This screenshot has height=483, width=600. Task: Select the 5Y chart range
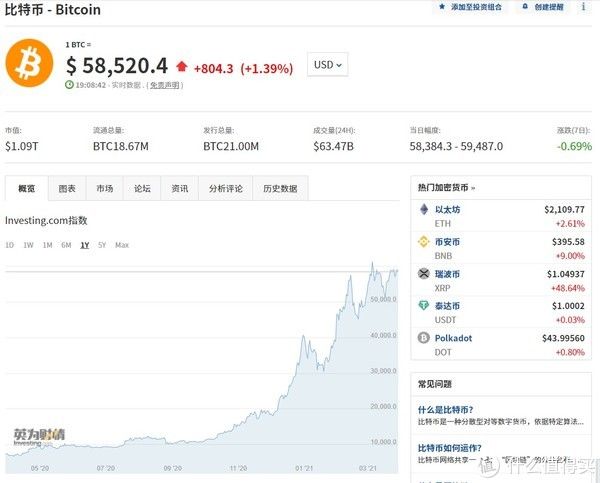tap(102, 245)
